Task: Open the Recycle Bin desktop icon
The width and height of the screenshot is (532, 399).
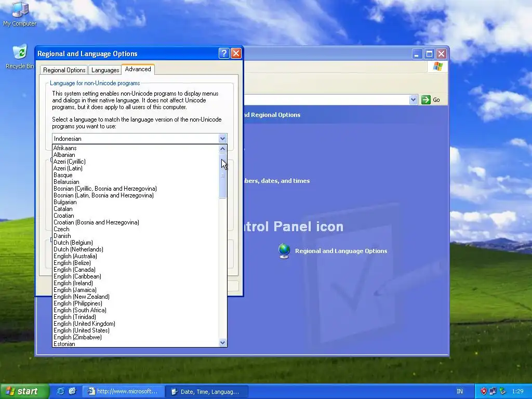Action: click(x=20, y=56)
